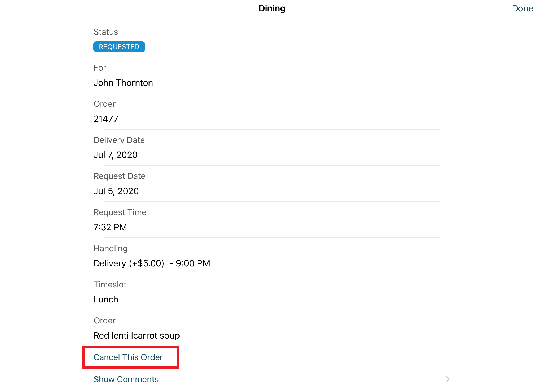Click the REQUESTED status badge
The width and height of the screenshot is (544, 392).
(119, 47)
